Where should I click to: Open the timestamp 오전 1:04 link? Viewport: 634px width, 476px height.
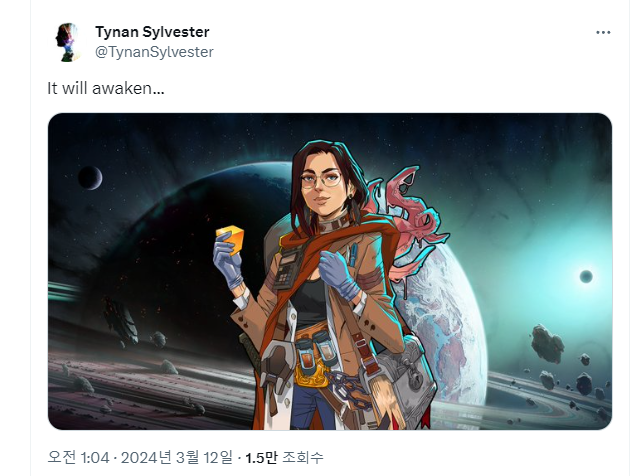(78, 457)
